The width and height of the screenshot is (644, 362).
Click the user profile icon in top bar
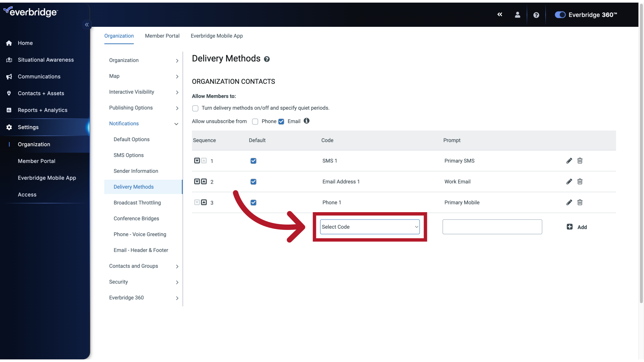tap(517, 15)
